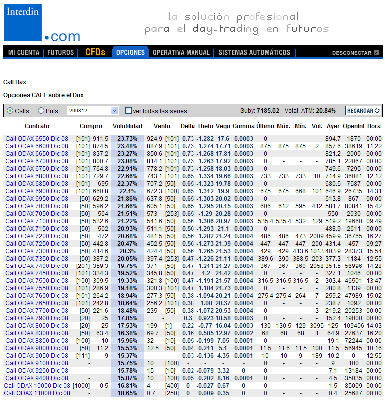Viewport: 385px width, 400px height.
Task: Click the Venta price 321.8
Action: (154, 281)
